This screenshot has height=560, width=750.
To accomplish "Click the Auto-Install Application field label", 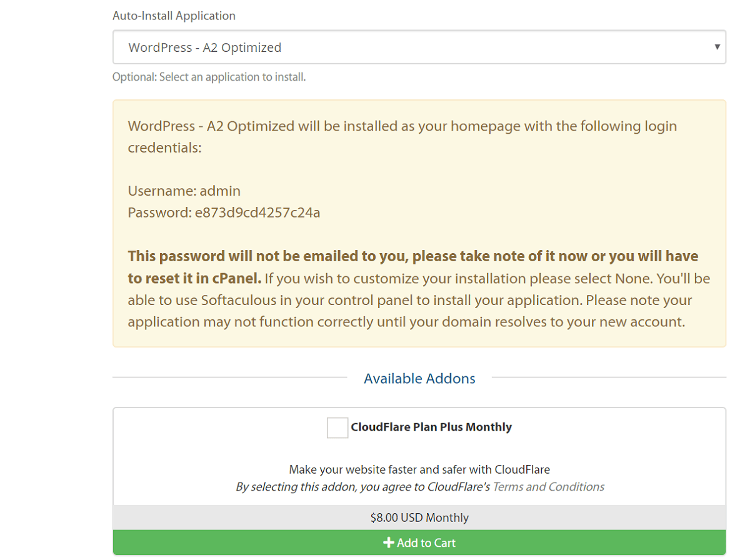I will 174,16.
